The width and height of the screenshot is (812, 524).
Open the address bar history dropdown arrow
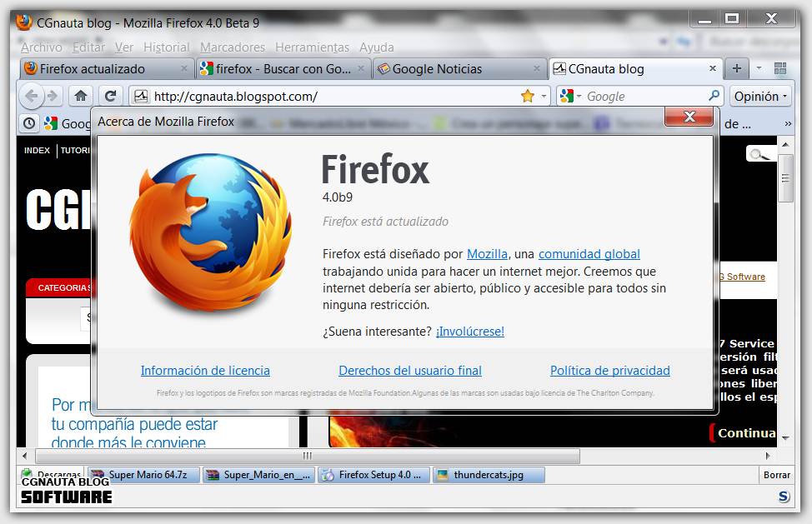[544, 96]
